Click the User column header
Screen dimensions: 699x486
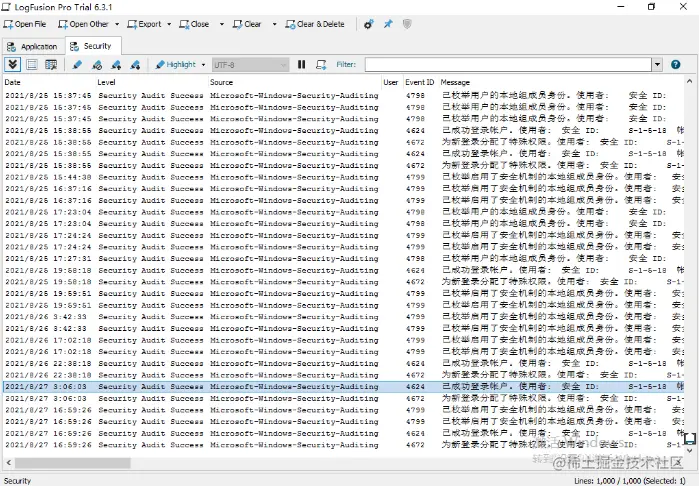click(391, 82)
